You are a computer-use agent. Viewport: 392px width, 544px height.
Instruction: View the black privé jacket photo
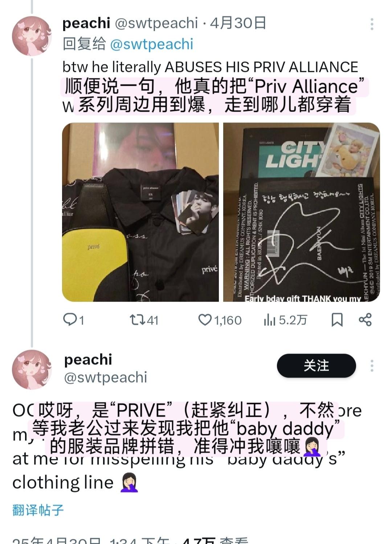(x=140, y=212)
